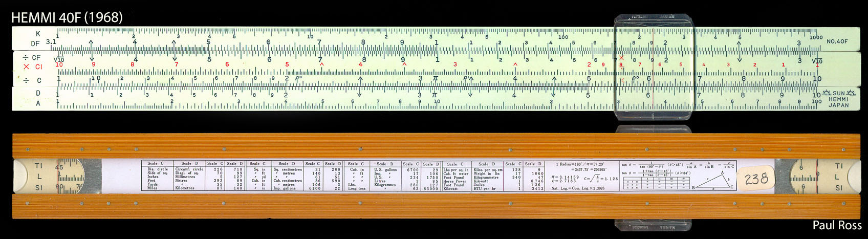Viewport: 868px width, 239px height.
Task: Click the K scale label
Action: 38,34
